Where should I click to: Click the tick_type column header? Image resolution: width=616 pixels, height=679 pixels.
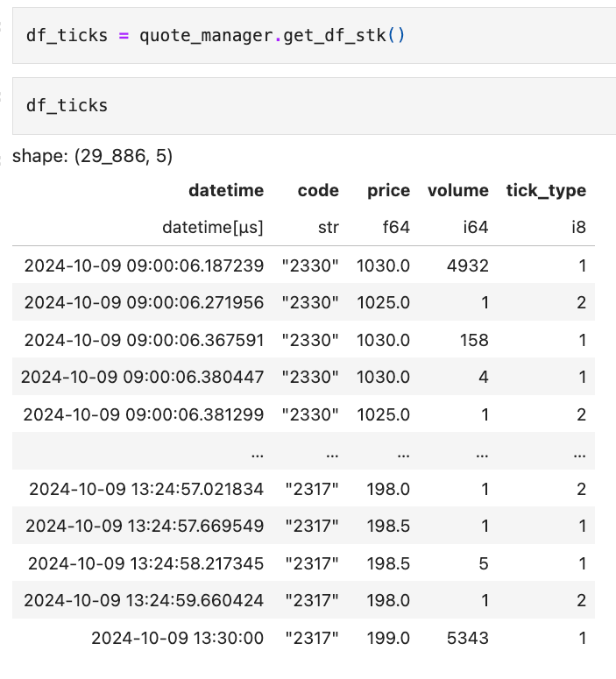click(x=546, y=190)
